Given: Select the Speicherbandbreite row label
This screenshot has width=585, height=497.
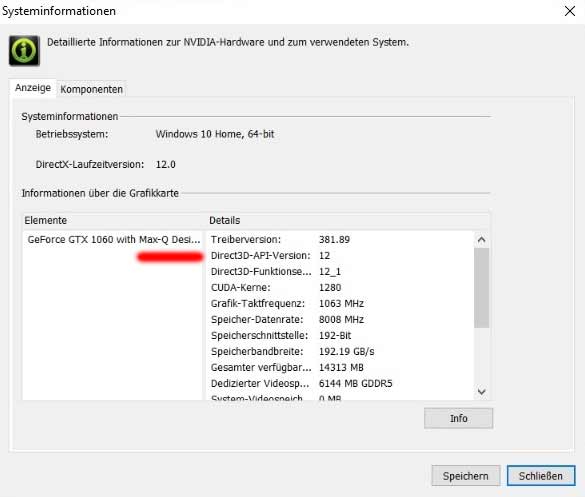Looking at the screenshot, I should 257,351.
